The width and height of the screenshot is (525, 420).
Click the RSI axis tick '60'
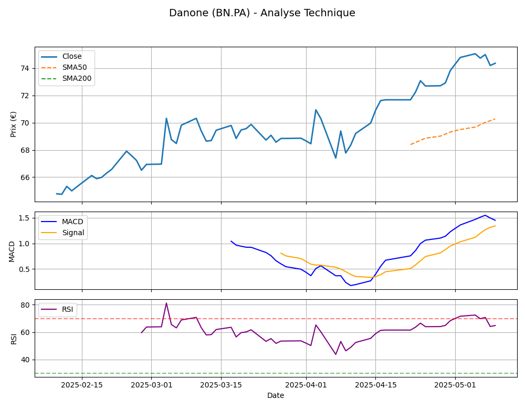25,332
